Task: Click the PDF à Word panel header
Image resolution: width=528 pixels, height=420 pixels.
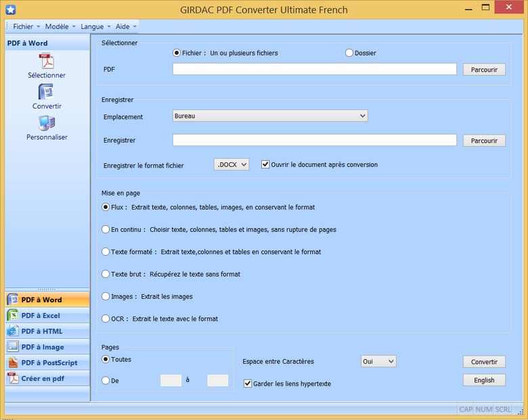Action: 47,43
